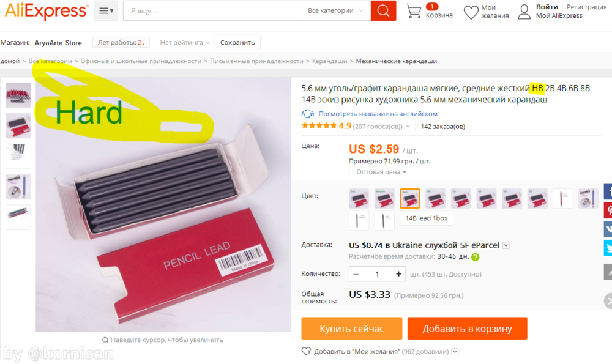The image size is (612, 364).
Task: Share the product on Twitter
Action: click(608, 248)
